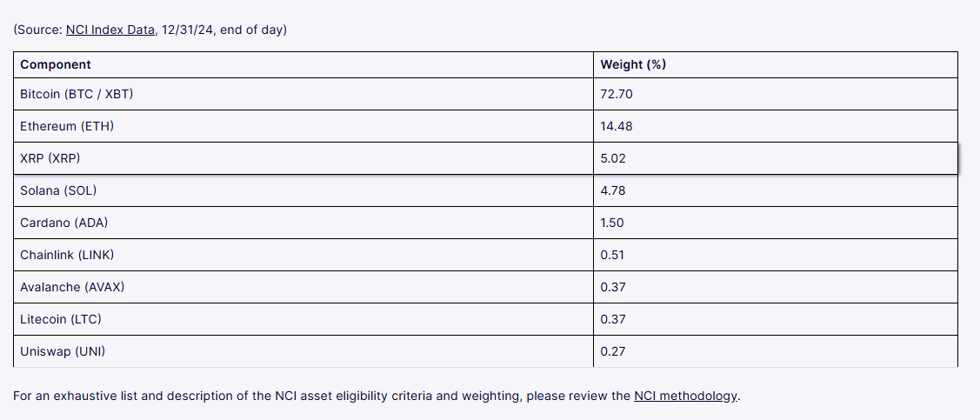Click the Avalanche (AVAX) cell
The height and width of the screenshot is (420, 980).
(71, 287)
